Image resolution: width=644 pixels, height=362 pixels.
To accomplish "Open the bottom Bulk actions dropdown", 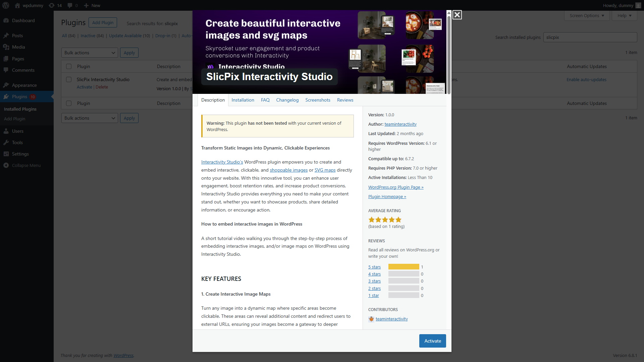I will (x=90, y=118).
